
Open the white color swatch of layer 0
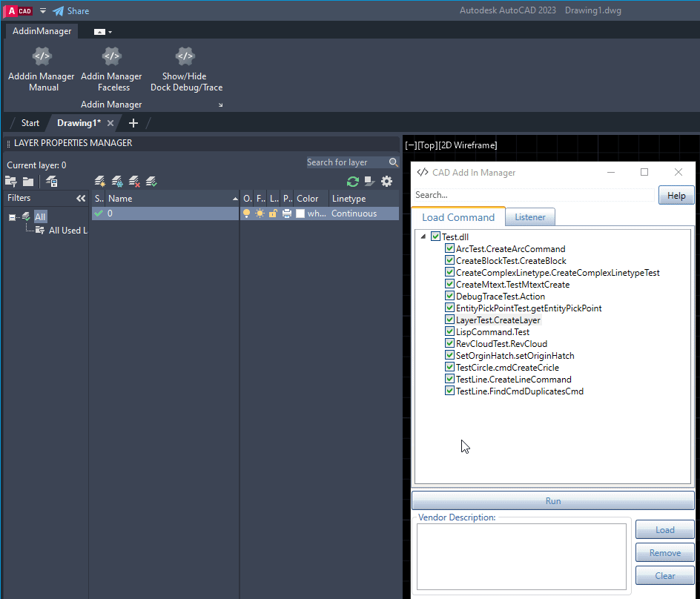[300, 214]
